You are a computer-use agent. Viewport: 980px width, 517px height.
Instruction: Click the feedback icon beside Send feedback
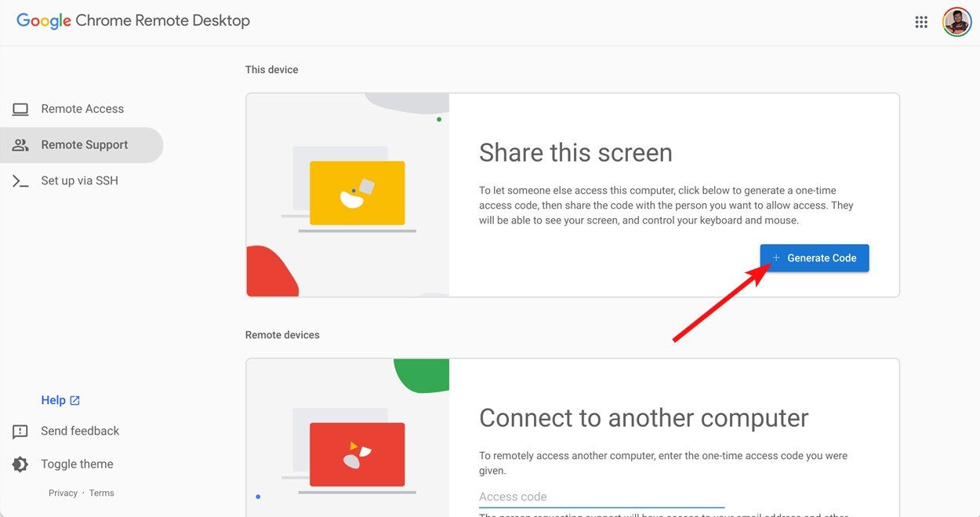(20, 431)
